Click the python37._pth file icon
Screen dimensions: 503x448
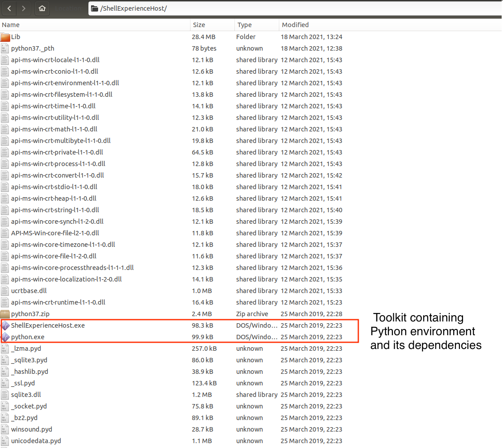coord(5,48)
